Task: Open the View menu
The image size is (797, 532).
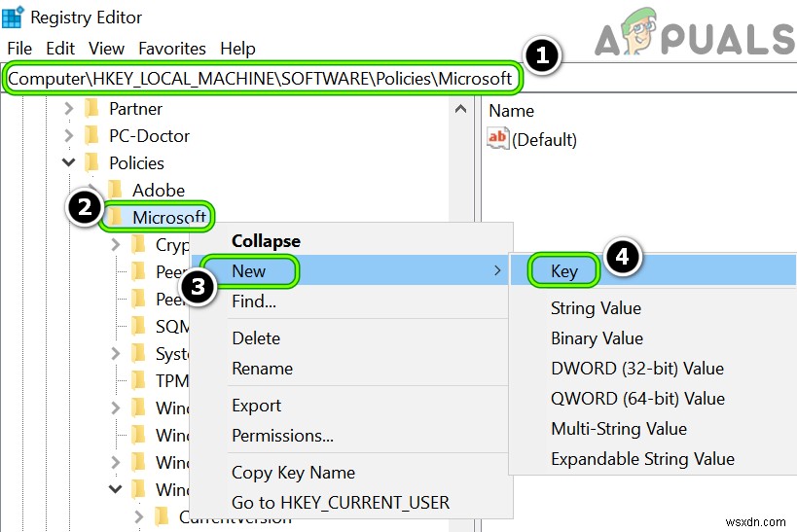Action: tap(106, 49)
